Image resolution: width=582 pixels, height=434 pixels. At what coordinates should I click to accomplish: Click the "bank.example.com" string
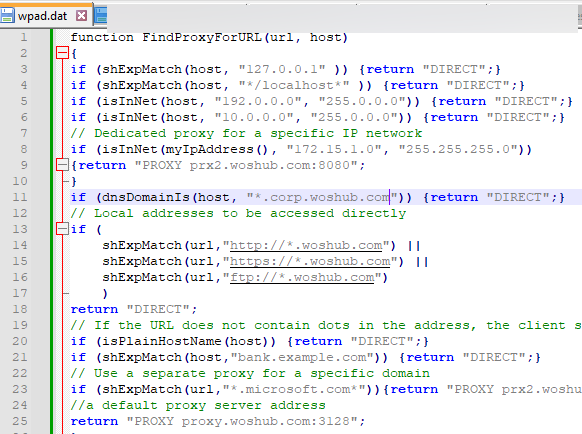[302, 357]
